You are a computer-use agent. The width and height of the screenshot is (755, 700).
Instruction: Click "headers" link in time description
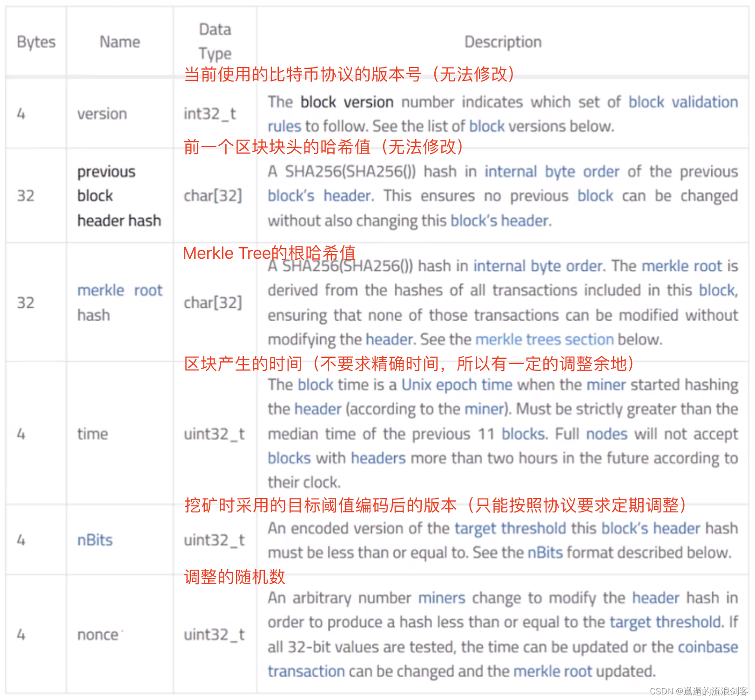(378, 458)
